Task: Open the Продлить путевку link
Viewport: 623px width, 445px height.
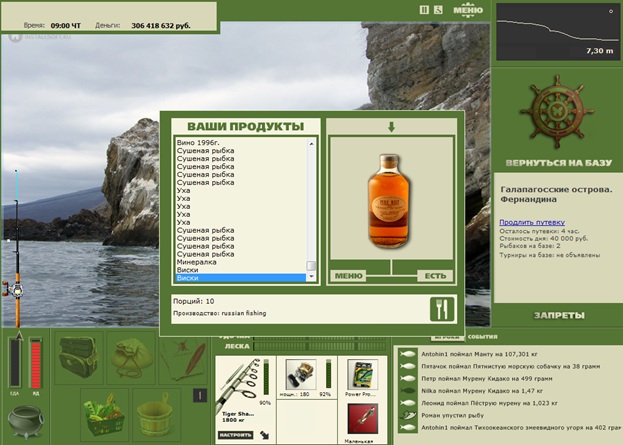Action: [x=532, y=222]
